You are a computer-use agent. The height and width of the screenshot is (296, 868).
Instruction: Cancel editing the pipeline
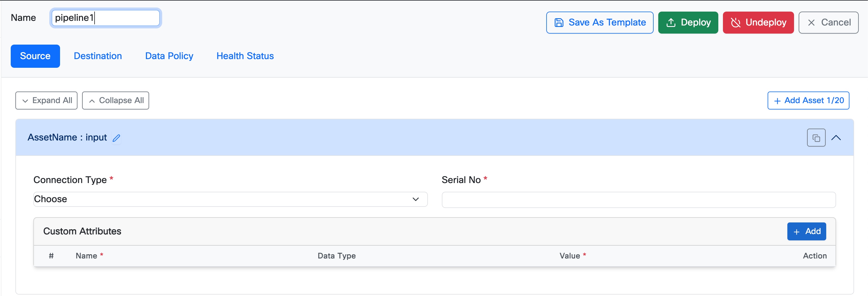(x=828, y=23)
